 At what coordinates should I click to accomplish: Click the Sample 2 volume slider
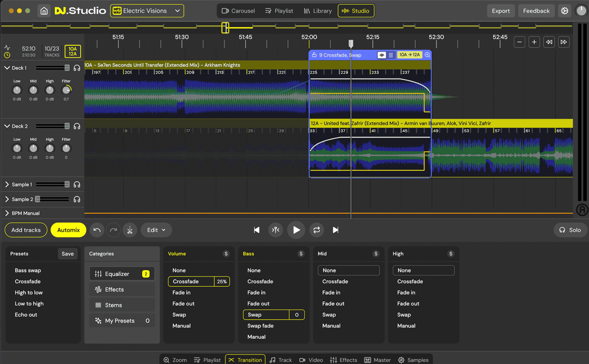click(x=53, y=199)
